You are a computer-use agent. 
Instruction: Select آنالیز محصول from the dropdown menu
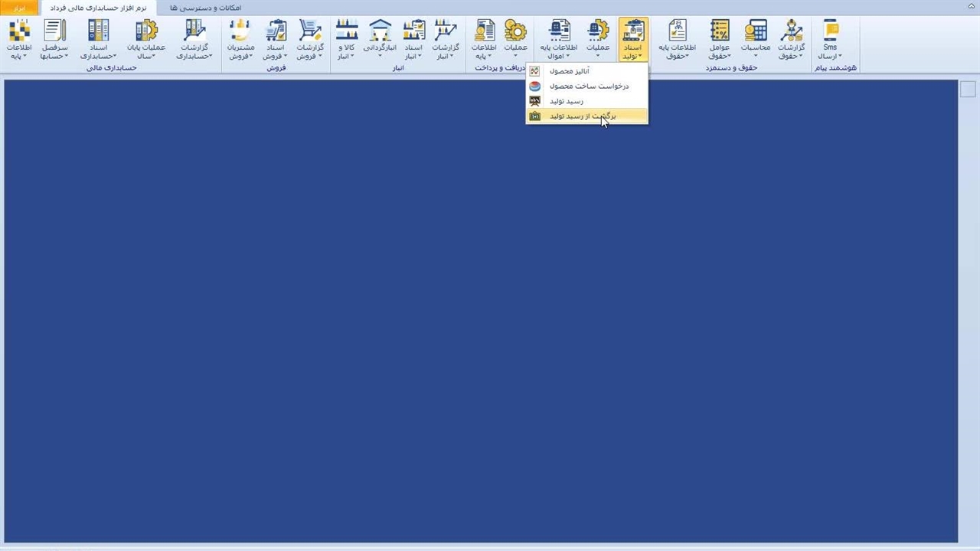[570, 71]
